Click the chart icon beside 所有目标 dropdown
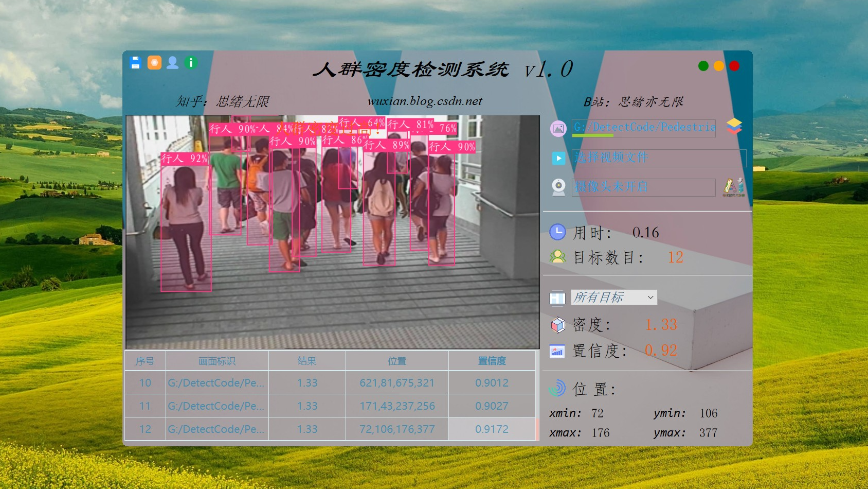Screen dimensions: 868x489 (x=557, y=298)
